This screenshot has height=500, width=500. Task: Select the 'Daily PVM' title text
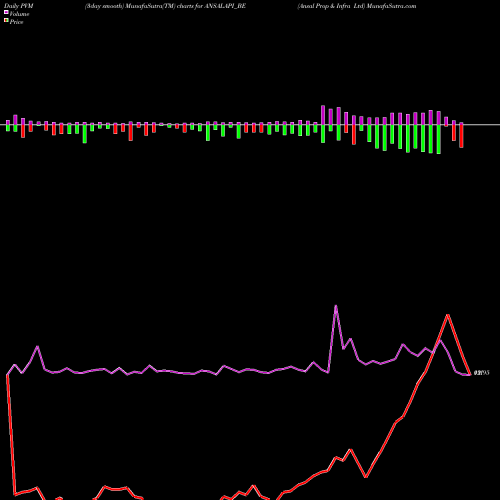[x=19, y=6]
